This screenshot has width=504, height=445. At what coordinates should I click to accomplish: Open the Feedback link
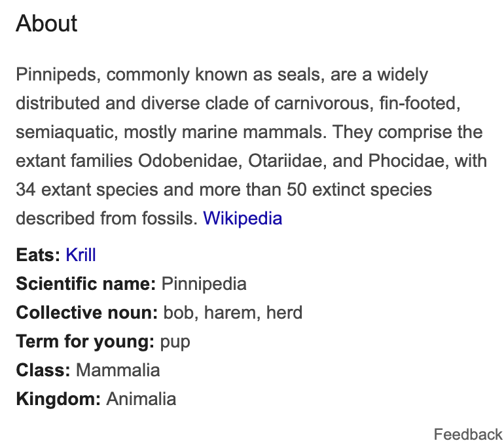(467, 434)
